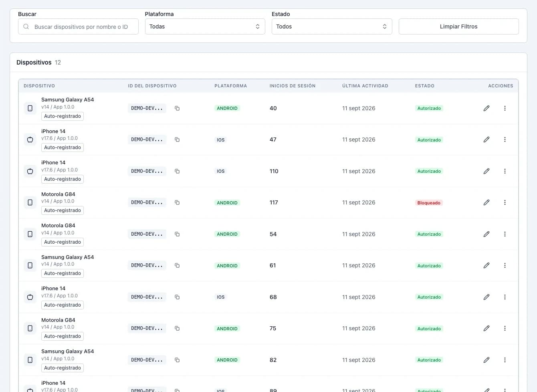Open three-dot menu for iPhone with 68 sessions
The width and height of the screenshot is (537, 392).
[x=505, y=297]
